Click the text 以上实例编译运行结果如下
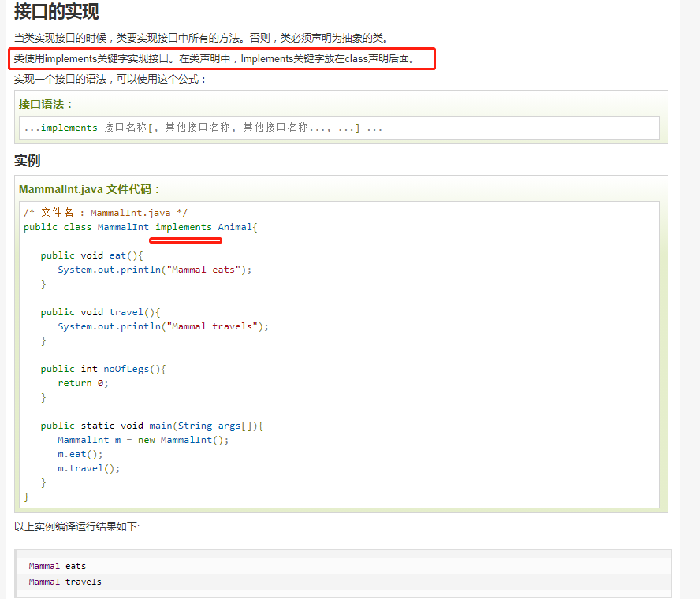The height and width of the screenshot is (599, 700). 76,526
